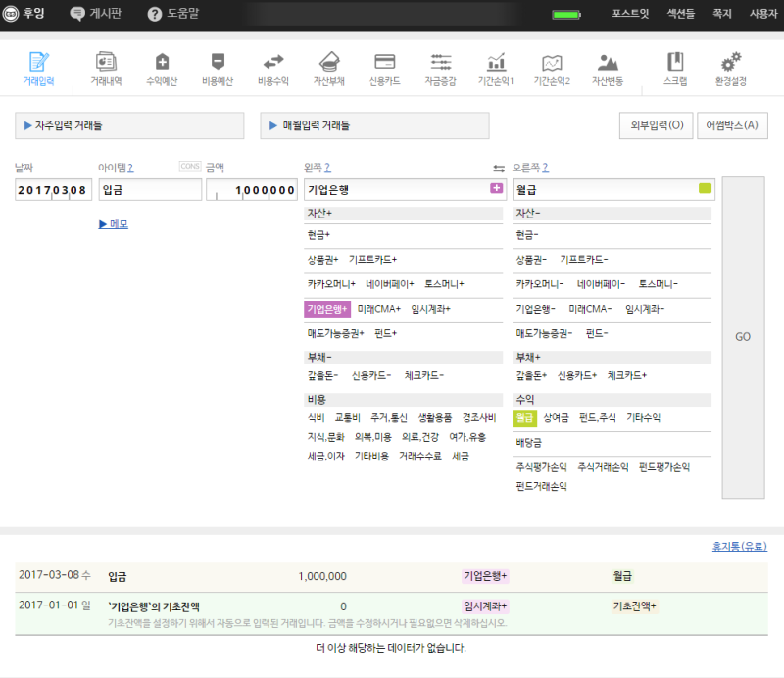Select 토스머니- in the right list

tap(658, 284)
